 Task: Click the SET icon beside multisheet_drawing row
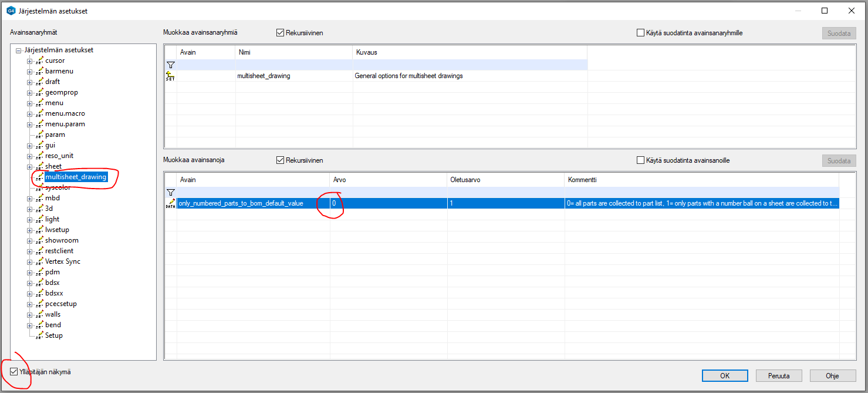170,76
